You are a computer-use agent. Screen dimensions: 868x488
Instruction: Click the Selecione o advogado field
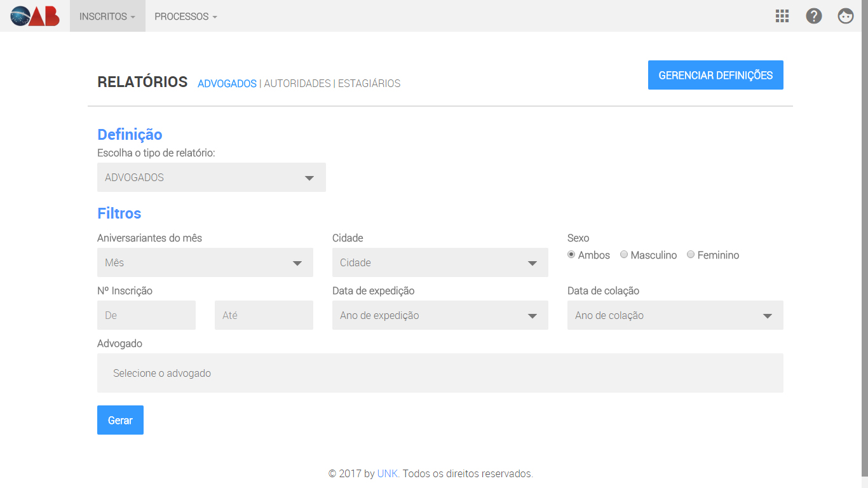coord(440,373)
